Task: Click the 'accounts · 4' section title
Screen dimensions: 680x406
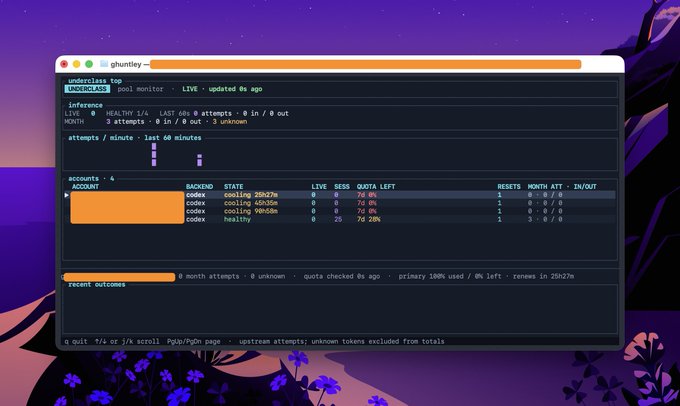Action: [x=91, y=178]
